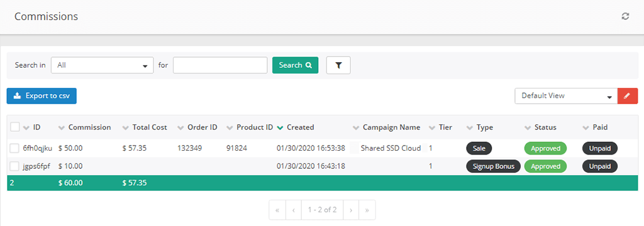Sort by Type column arrow
This screenshot has height=226, width=644.
point(470,128)
